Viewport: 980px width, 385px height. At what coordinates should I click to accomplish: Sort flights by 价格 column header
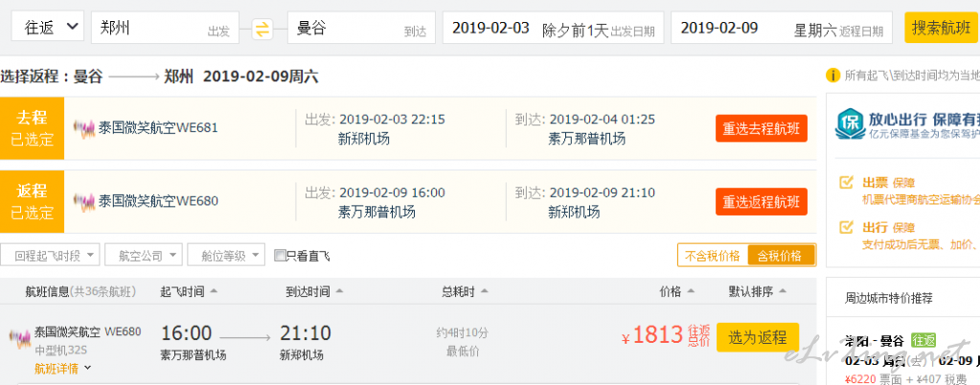click(677, 292)
